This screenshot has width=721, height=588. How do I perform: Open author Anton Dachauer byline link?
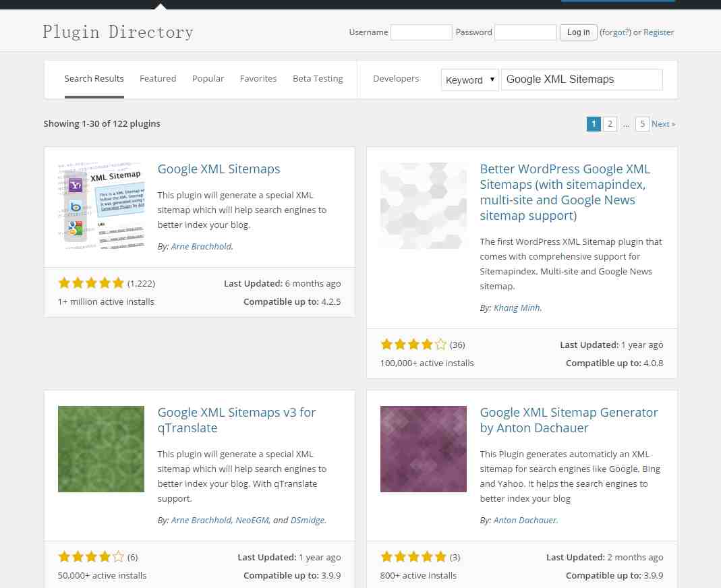pyautogui.click(x=525, y=520)
